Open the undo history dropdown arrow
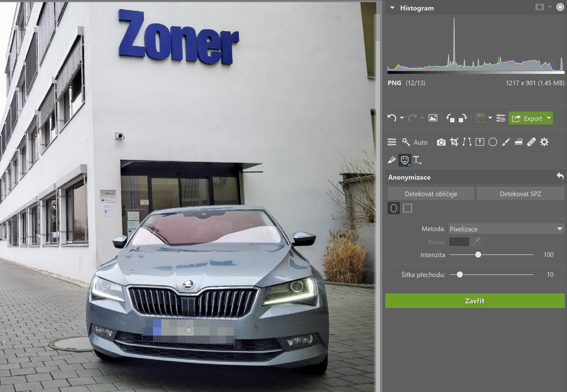 402,118
